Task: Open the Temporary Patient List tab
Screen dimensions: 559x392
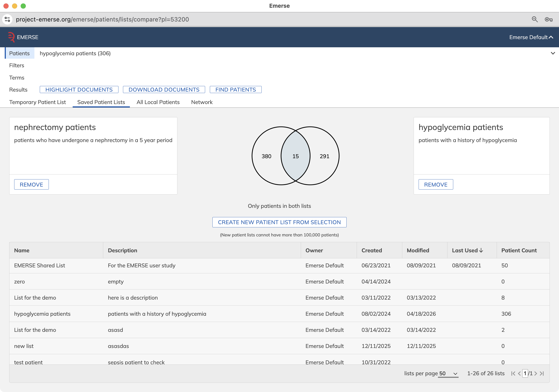Action: click(x=37, y=102)
